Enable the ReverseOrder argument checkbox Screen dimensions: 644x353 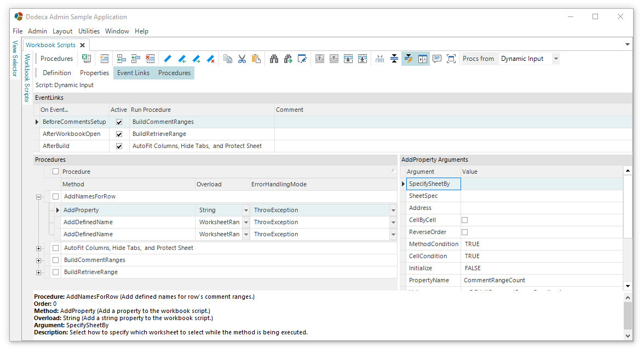point(464,232)
